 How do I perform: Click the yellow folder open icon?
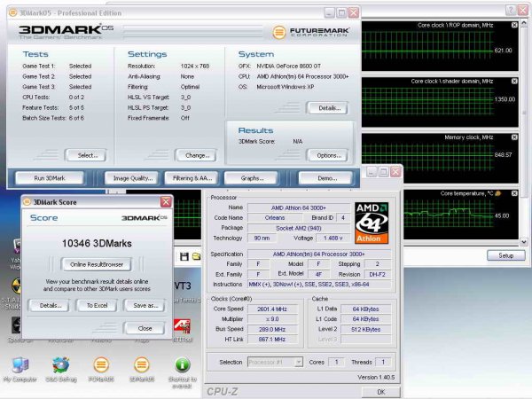[x=196, y=256]
